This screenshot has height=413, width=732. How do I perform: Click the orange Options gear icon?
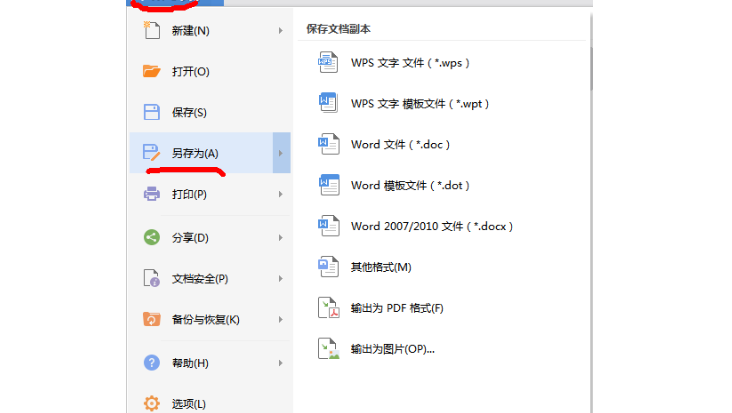tap(151, 403)
